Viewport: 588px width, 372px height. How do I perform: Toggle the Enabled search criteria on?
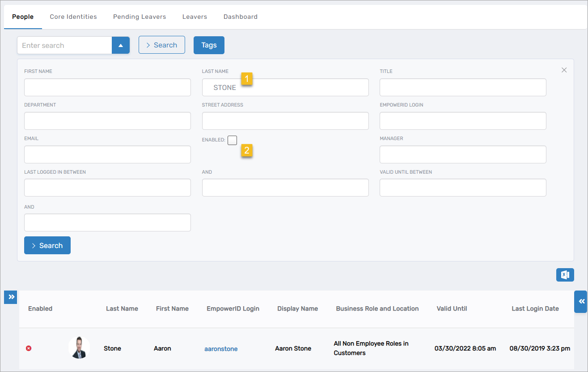232,140
